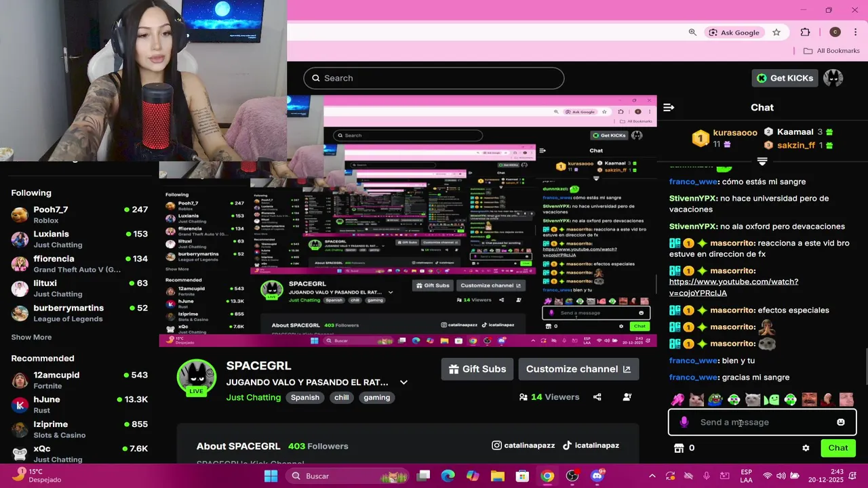868x488 pixels.
Task: Click the Chrome zoom magnifier icon
Action: 692,32
